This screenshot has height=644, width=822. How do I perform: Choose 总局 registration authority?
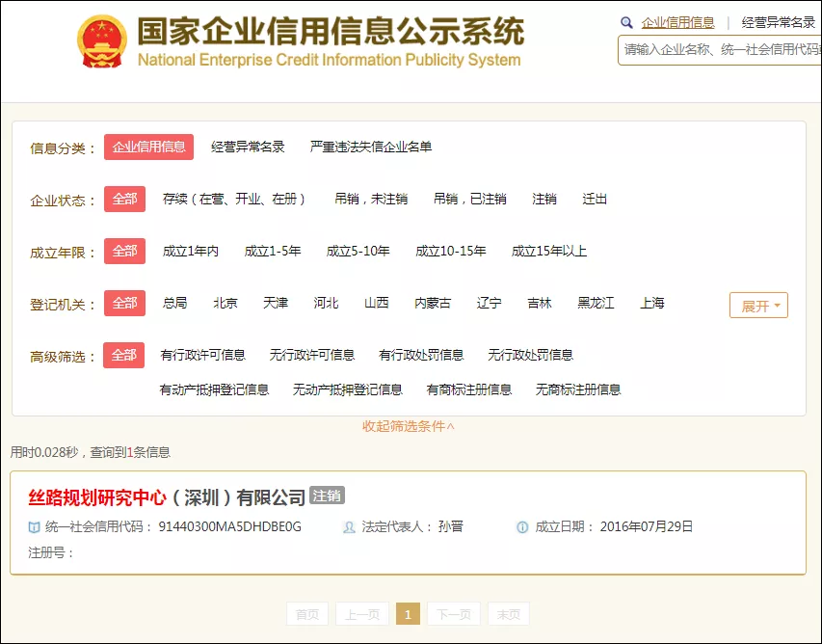[174, 303]
